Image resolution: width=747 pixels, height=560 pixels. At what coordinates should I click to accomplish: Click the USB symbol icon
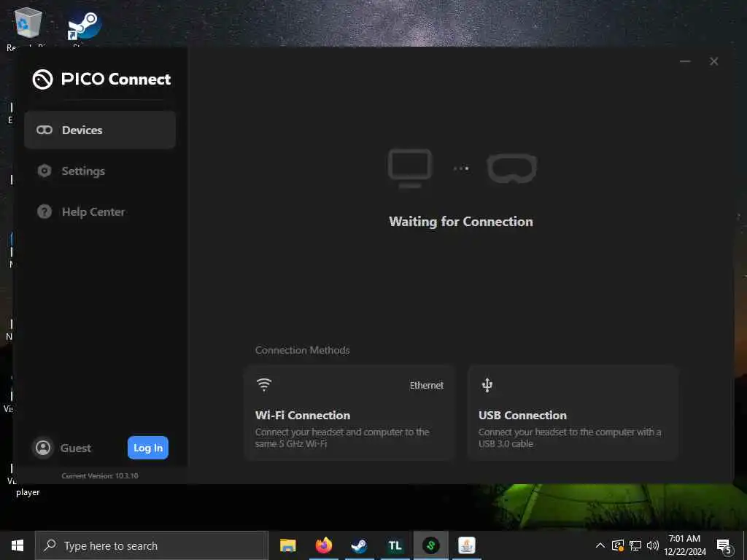click(x=487, y=385)
